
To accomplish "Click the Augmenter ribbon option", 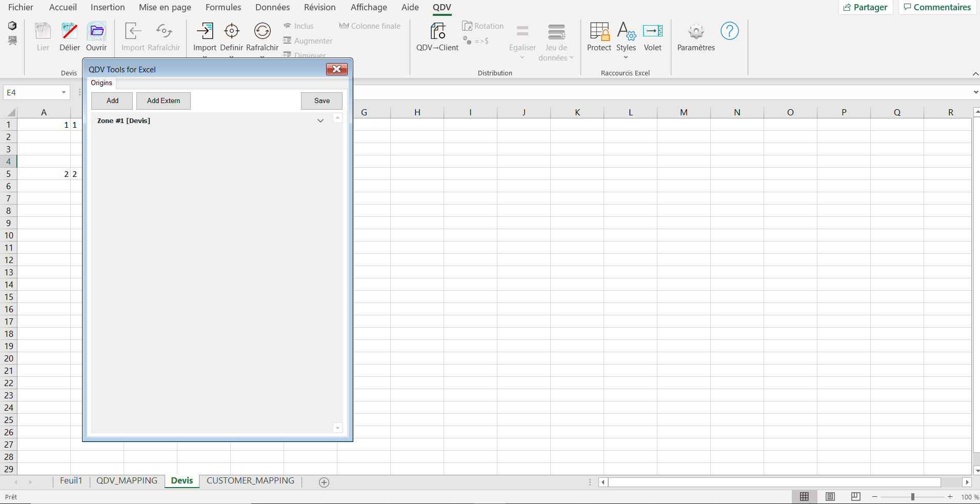I will point(308,41).
